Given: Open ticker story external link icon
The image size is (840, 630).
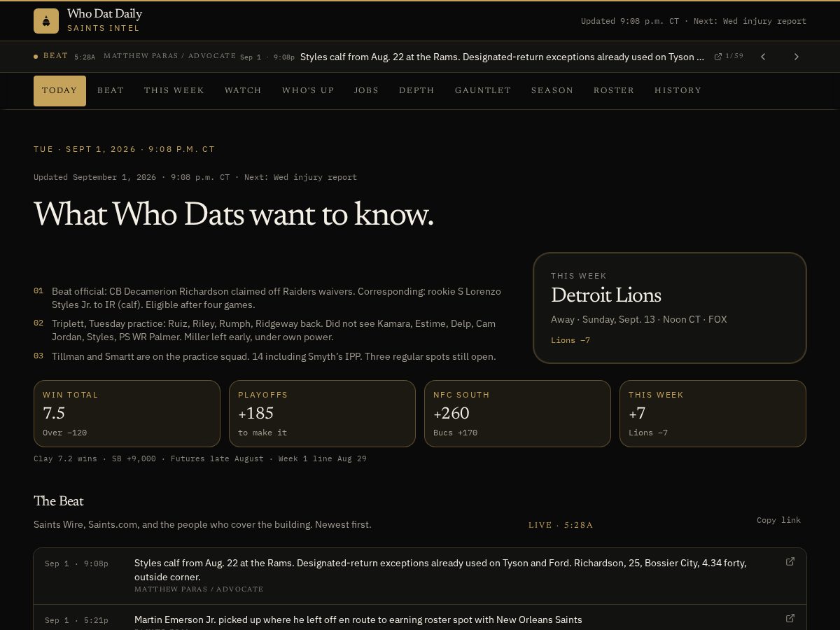Looking at the screenshot, I should (718, 57).
